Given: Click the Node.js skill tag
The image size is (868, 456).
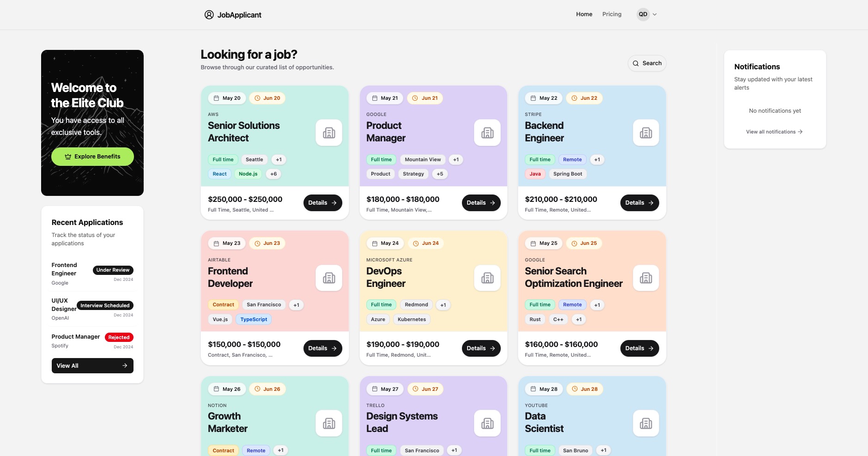Looking at the screenshot, I should tap(248, 174).
